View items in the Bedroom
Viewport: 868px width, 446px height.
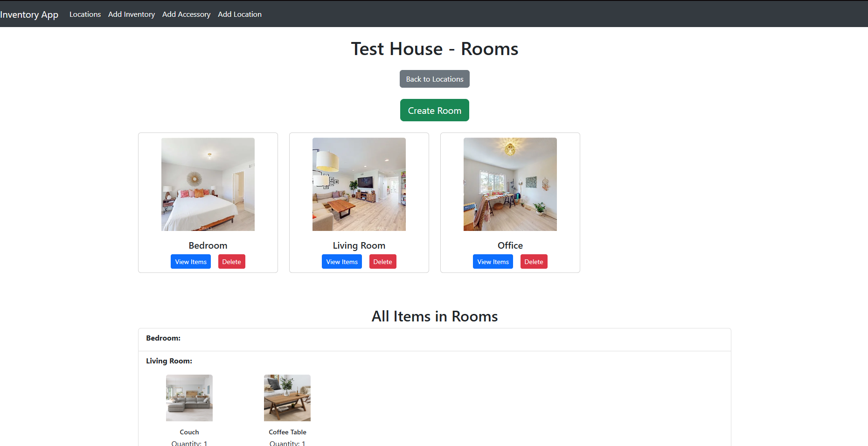pyautogui.click(x=190, y=261)
